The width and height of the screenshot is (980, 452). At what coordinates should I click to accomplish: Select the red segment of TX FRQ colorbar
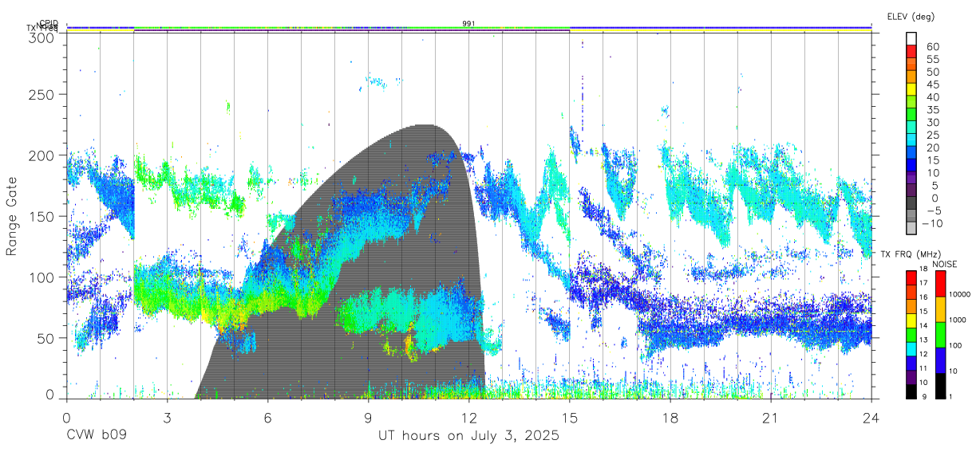(x=911, y=277)
